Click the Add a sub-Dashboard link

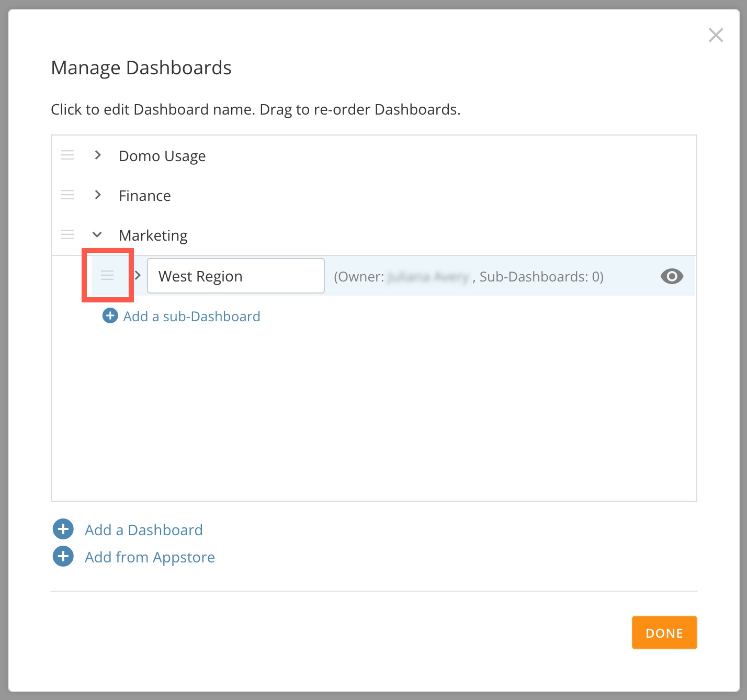(191, 317)
